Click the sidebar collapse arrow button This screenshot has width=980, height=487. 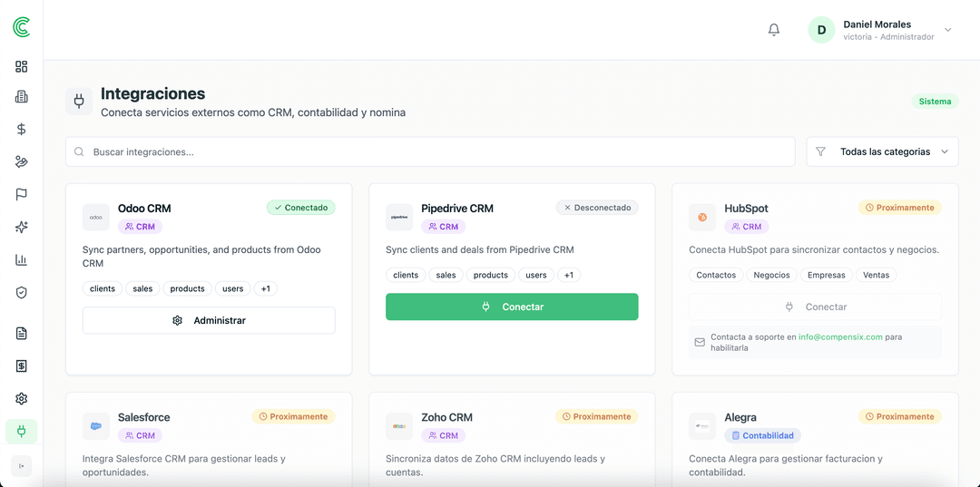pyautogui.click(x=22, y=465)
